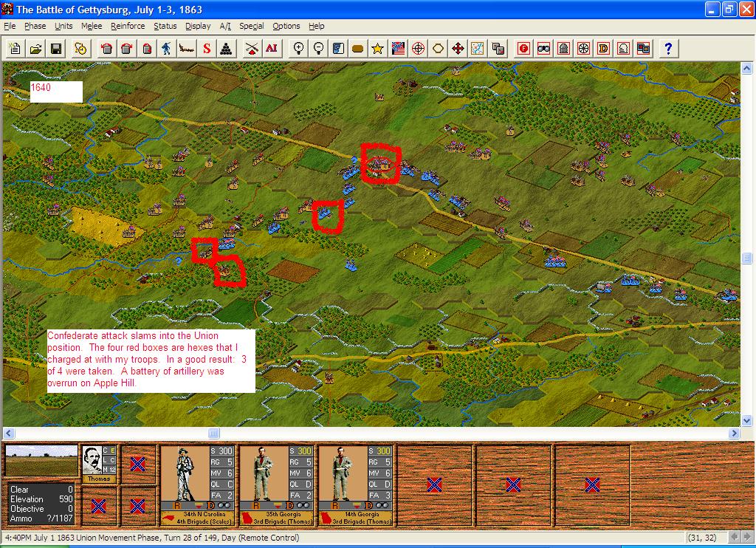Click the Elevation 590 terrain info row
Screen dimensions: 756x548
(41, 499)
